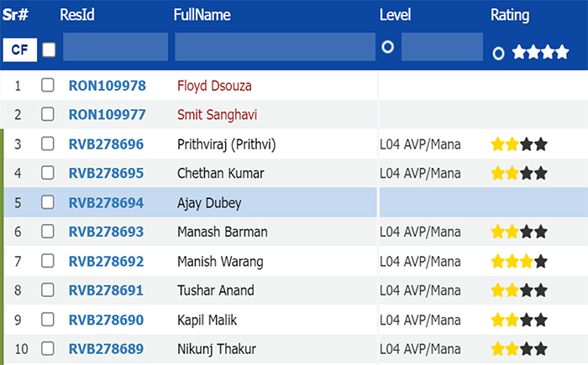Click star rating for Tushar Anand
Image resolution: width=588 pixels, height=365 pixels.
519,290
